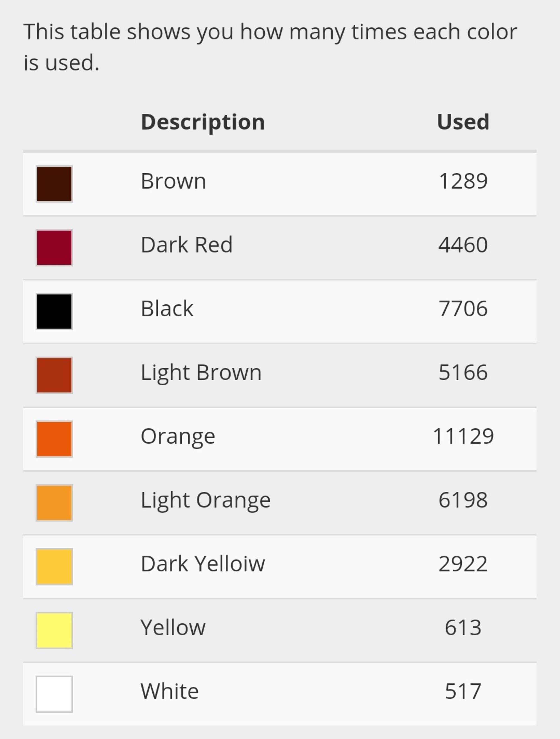
Task: Click the Description column header
Action: [x=203, y=123]
